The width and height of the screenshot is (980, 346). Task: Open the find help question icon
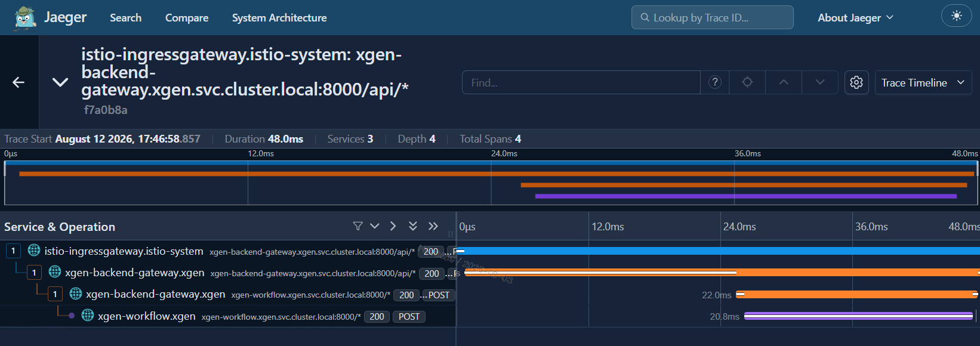tap(715, 82)
